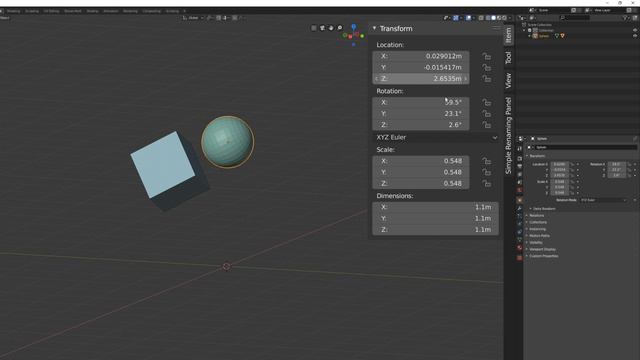Select solid viewport shading mode
Viewport: 640px width, 360px height.
pyautogui.click(x=493, y=18)
